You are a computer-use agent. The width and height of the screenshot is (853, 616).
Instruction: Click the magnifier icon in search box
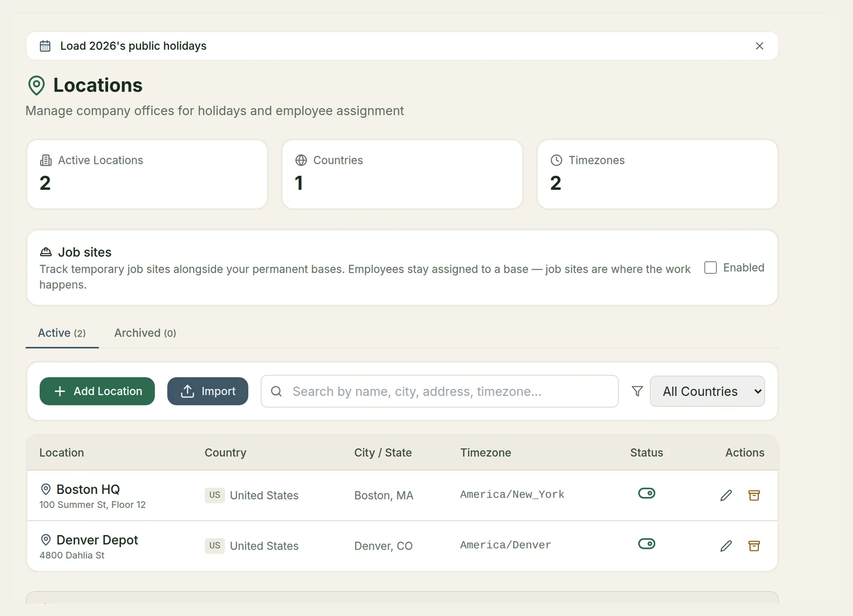(276, 392)
